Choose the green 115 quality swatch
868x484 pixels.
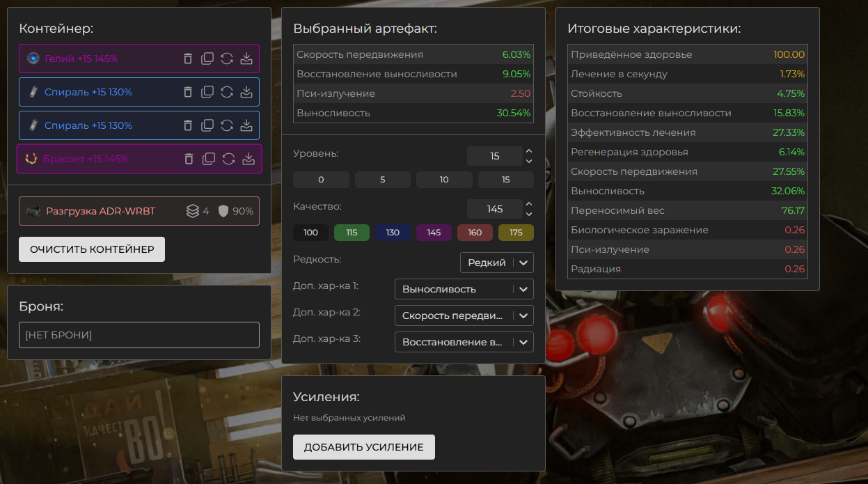(x=352, y=233)
